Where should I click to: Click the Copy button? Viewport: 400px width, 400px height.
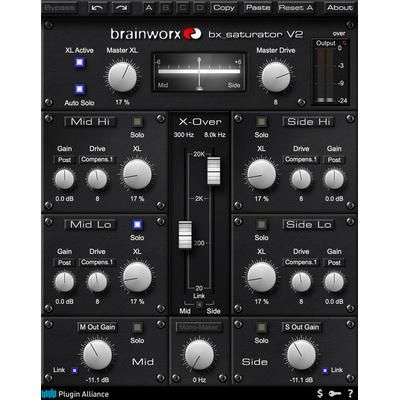224,7
